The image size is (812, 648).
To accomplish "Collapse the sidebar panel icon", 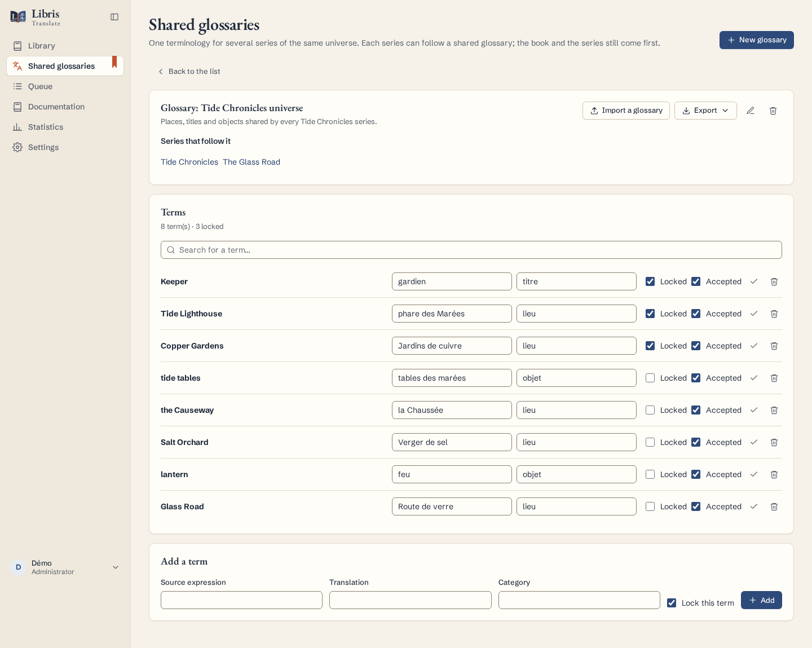I will [114, 17].
